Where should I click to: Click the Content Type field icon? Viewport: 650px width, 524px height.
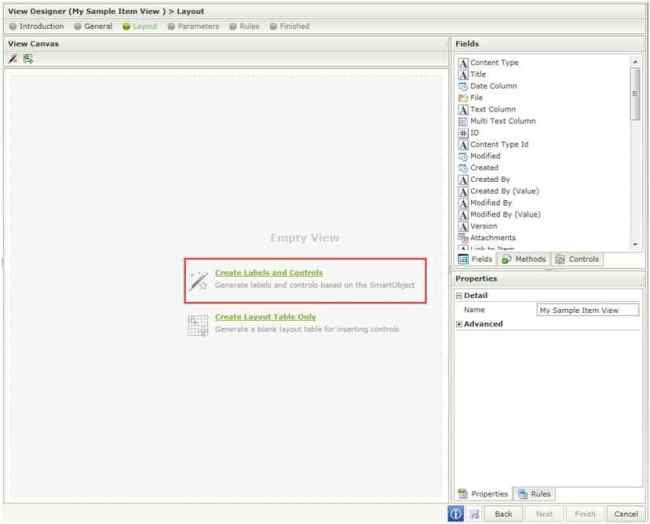click(463, 63)
